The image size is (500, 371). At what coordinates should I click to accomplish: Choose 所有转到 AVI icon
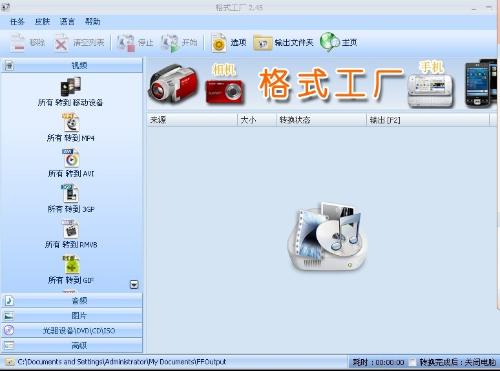tap(70, 158)
